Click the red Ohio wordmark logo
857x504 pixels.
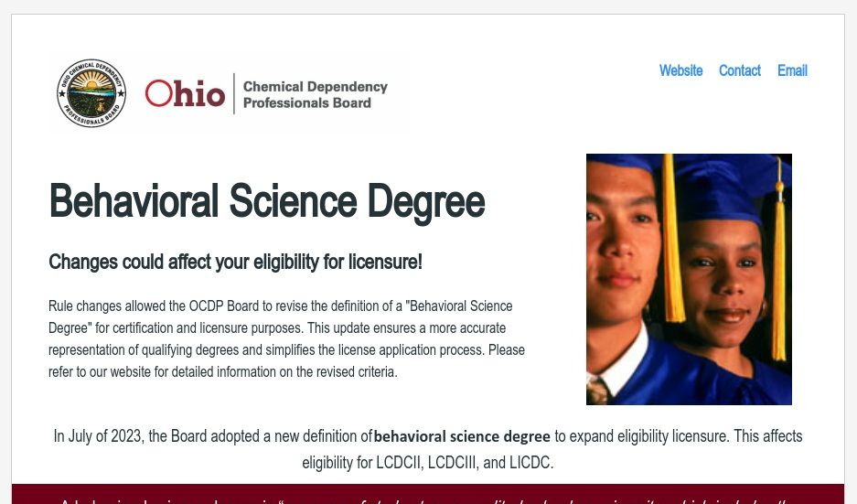[186, 93]
